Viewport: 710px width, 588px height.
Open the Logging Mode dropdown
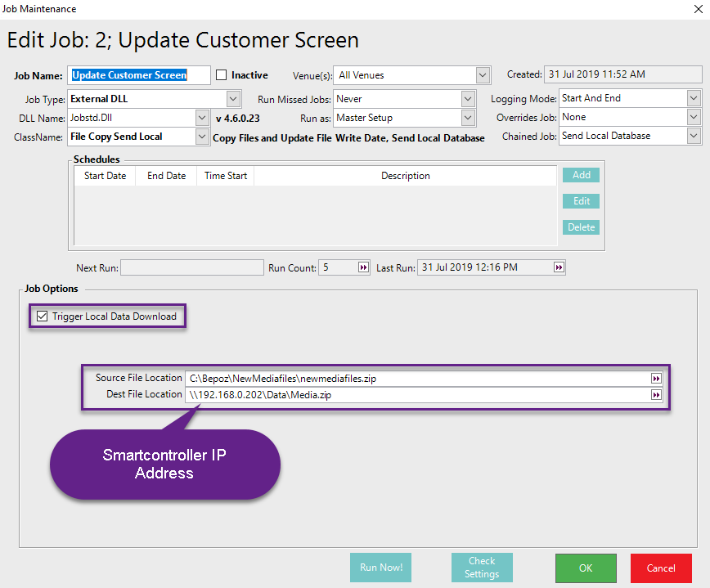(694, 98)
